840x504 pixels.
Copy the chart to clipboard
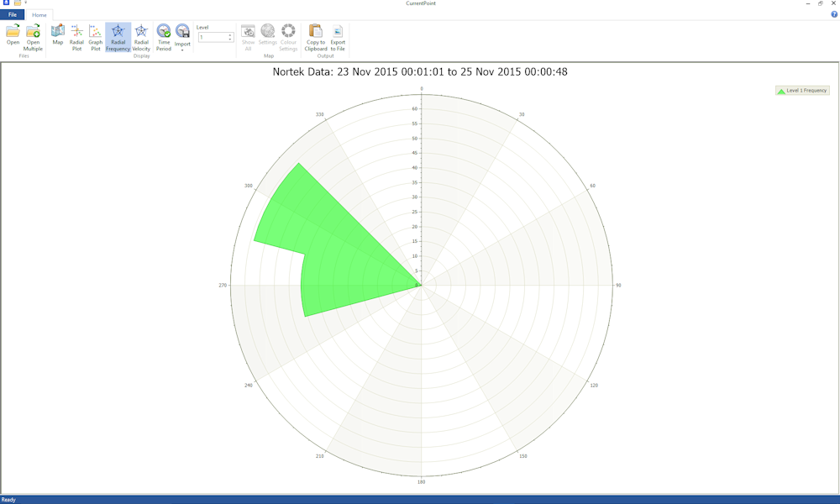(316, 37)
